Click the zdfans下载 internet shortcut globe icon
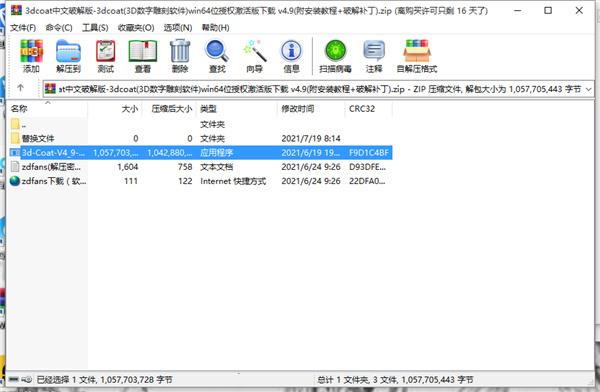 tap(15, 181)
